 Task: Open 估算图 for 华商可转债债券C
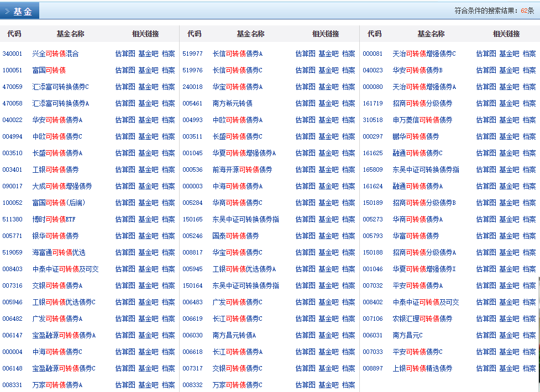[x=305, y=203]
